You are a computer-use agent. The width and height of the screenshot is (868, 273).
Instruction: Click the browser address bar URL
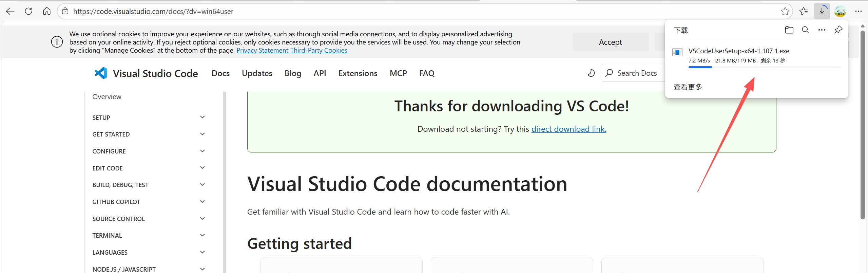(153, 11)
